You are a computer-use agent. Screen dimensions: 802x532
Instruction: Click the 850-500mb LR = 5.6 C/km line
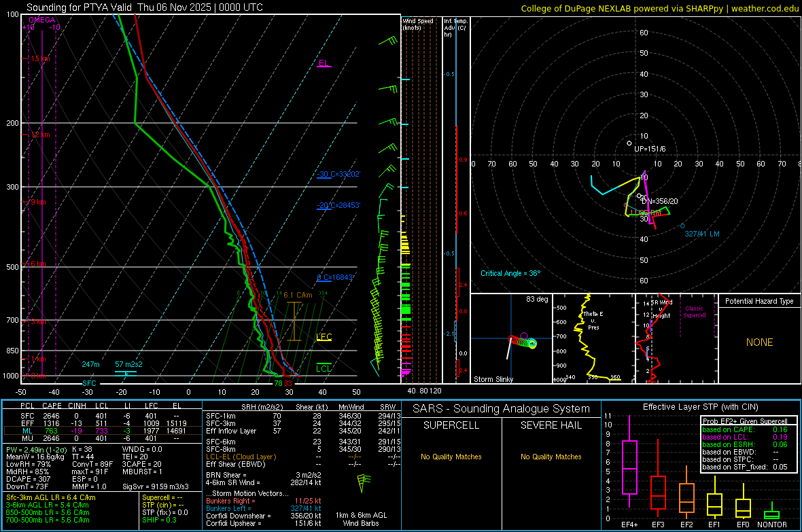[x=48, y=512]
